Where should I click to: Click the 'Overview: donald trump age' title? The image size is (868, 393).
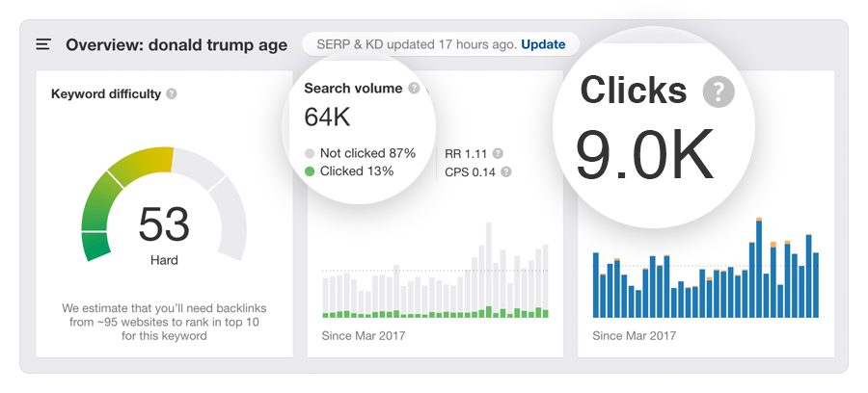(176, 45)
